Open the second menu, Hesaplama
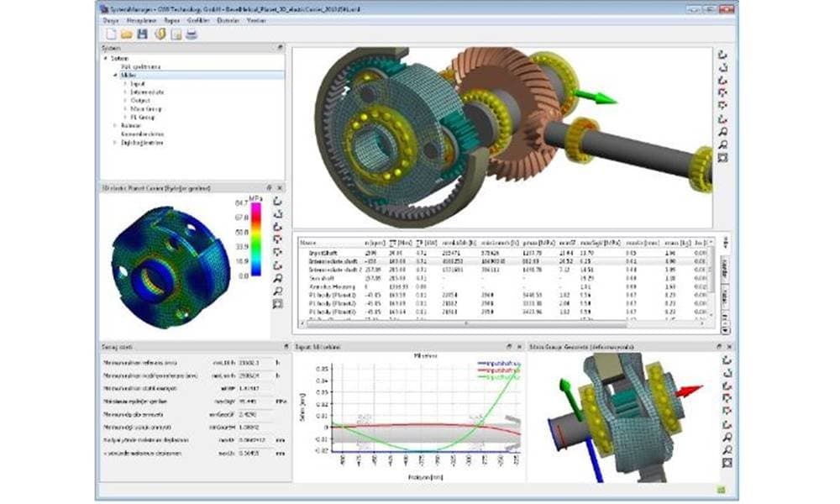The image size is (840, 504). pyautogui.click(x=141, y=20)
